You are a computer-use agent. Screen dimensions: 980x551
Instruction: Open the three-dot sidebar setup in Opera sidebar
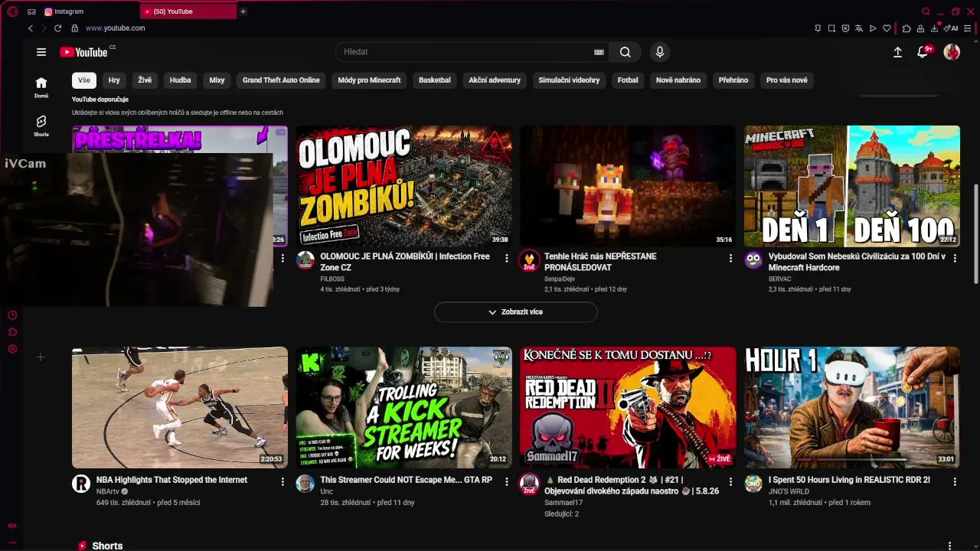coord(12,543)
